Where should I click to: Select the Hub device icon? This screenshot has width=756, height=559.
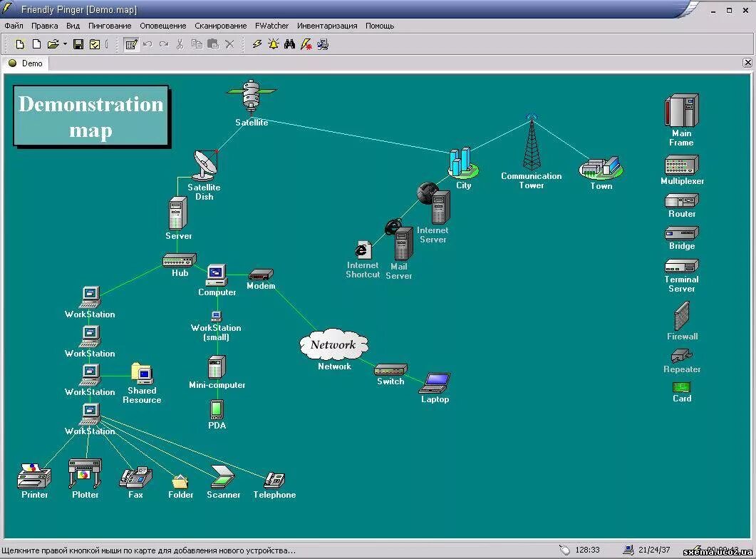[x=179, y=260]
